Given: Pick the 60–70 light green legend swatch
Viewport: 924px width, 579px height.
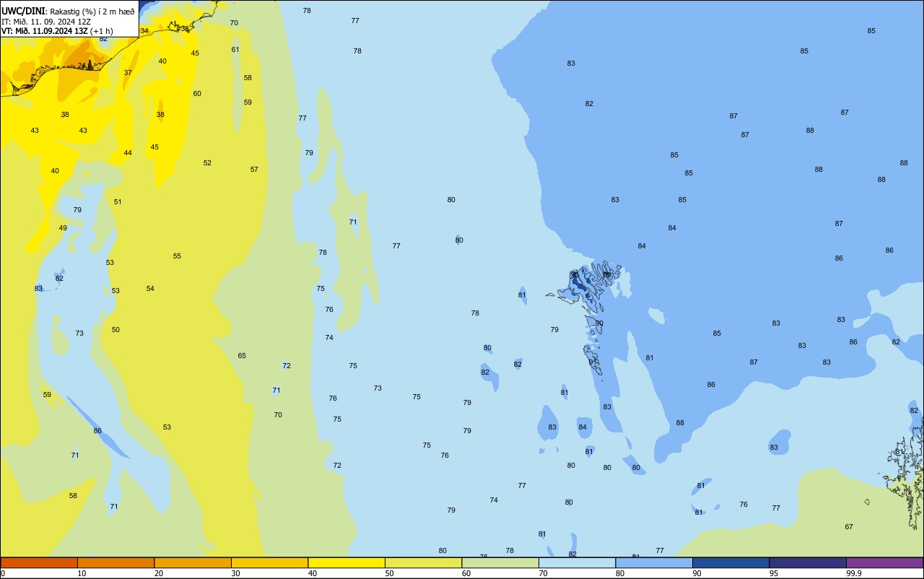Looking at the screenshot, I should click(x=500, y=562).
